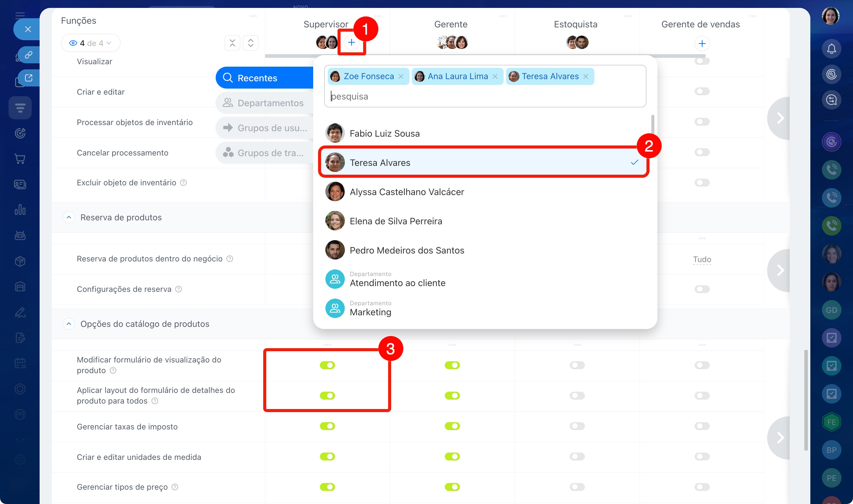Open the 4 de 4 visibility dropdown
This screenshot has width=853, height=504.
coord(90,43)
